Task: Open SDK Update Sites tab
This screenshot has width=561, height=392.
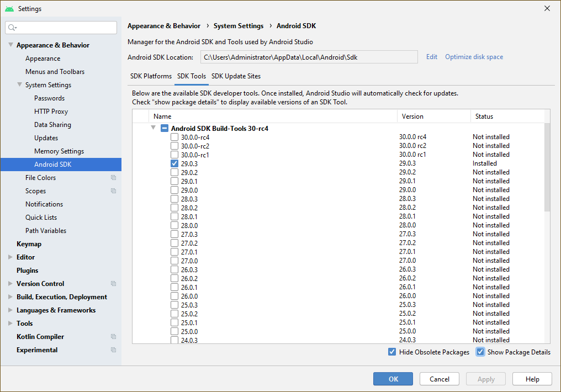Action: [x=236, y=76]
